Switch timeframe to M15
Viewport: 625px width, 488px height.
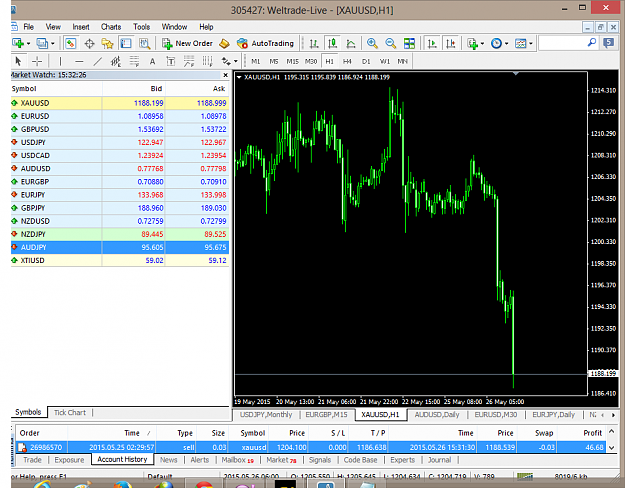coord(293,61)
